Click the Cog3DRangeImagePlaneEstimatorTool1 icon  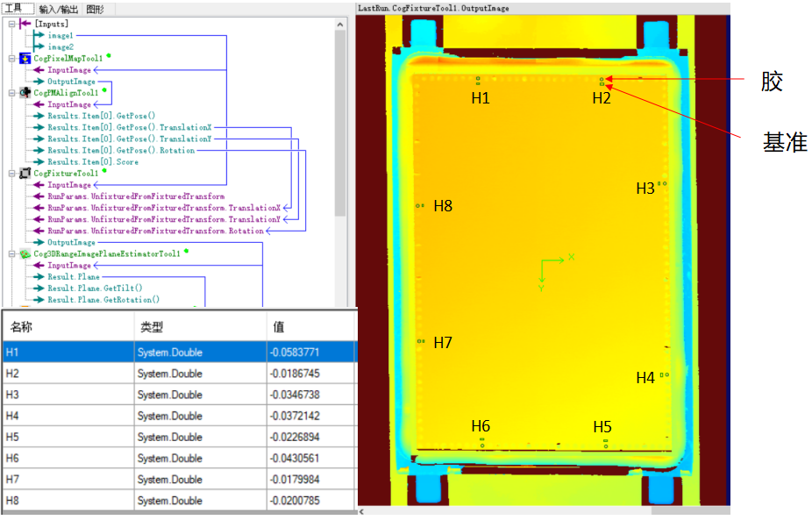coord(25,254)
